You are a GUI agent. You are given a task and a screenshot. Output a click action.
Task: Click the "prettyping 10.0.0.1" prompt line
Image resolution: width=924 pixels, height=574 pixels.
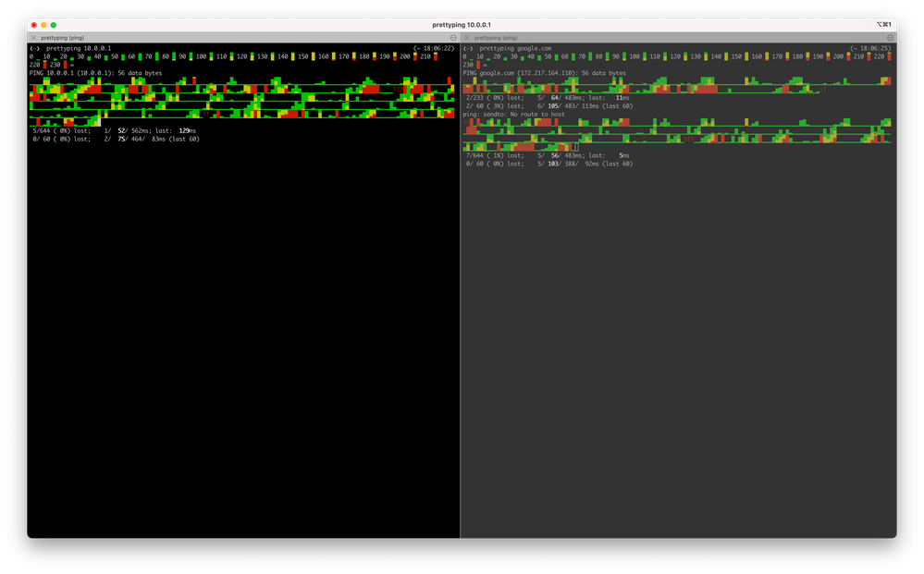pos(78,48)
